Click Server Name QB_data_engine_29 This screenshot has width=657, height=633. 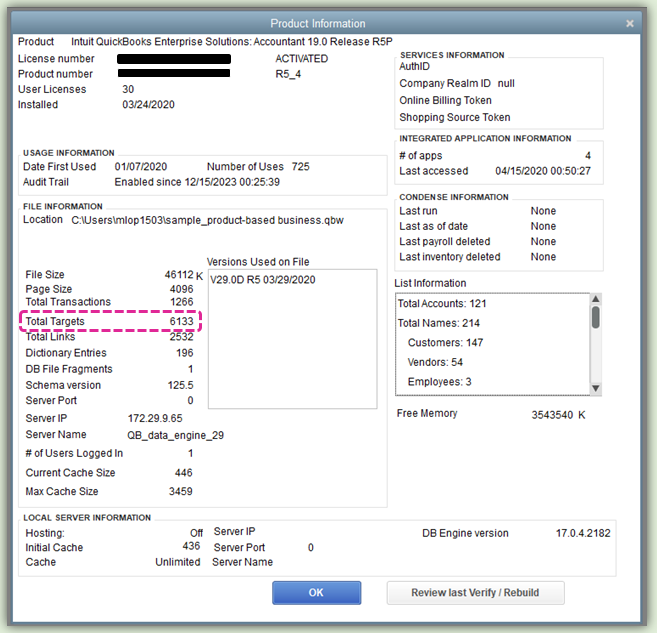point(176,435)
